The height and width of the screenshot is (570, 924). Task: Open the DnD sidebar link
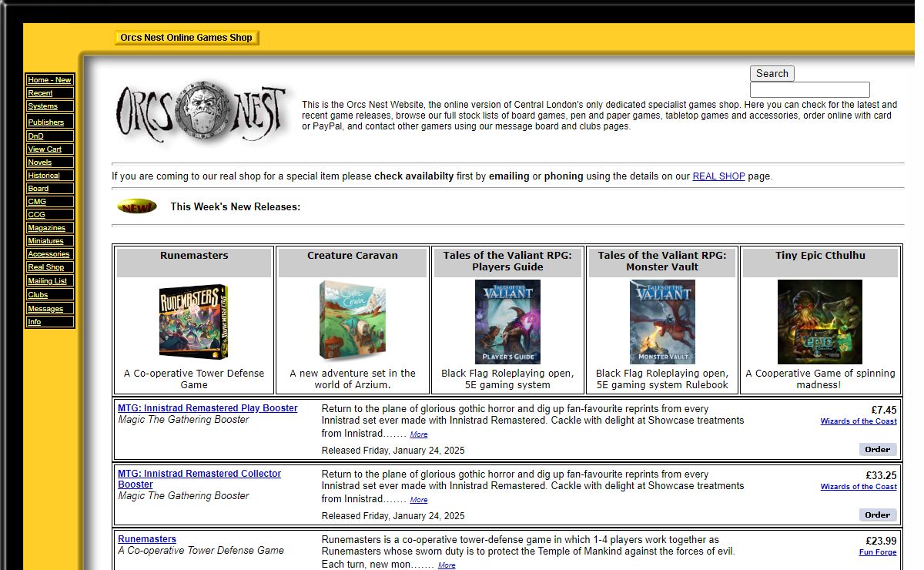pos(35,136)
